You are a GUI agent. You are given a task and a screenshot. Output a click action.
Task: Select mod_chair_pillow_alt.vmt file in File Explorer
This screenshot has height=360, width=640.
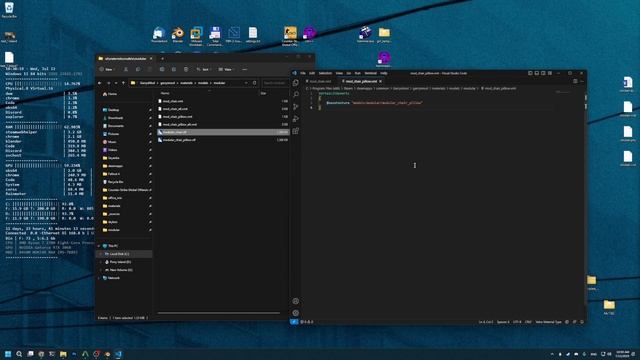pos(223,124)
